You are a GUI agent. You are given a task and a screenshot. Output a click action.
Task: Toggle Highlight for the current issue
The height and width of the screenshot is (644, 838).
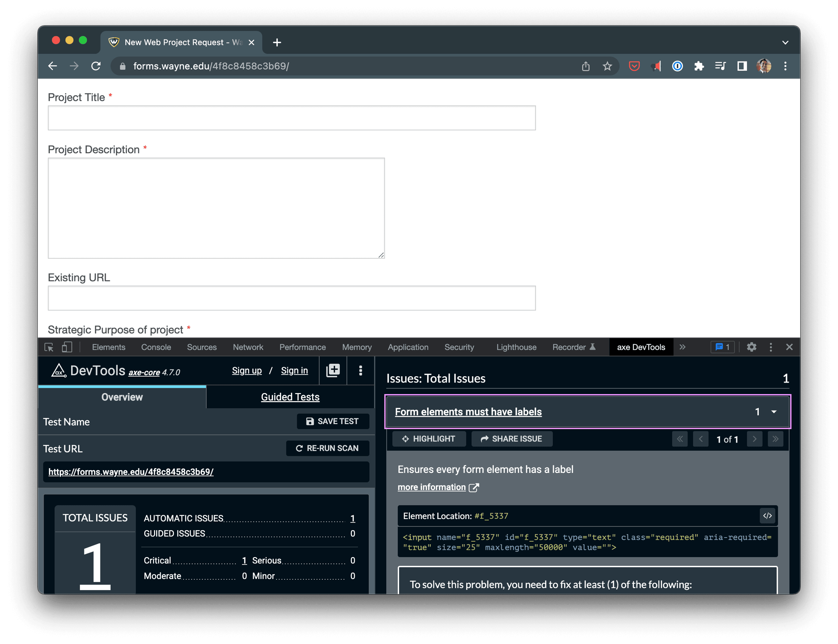click(x=429, y=438)
